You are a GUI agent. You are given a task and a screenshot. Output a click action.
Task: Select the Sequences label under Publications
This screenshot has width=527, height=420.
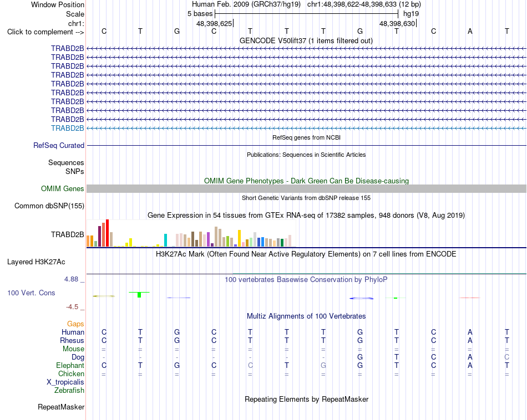point(66,162)
